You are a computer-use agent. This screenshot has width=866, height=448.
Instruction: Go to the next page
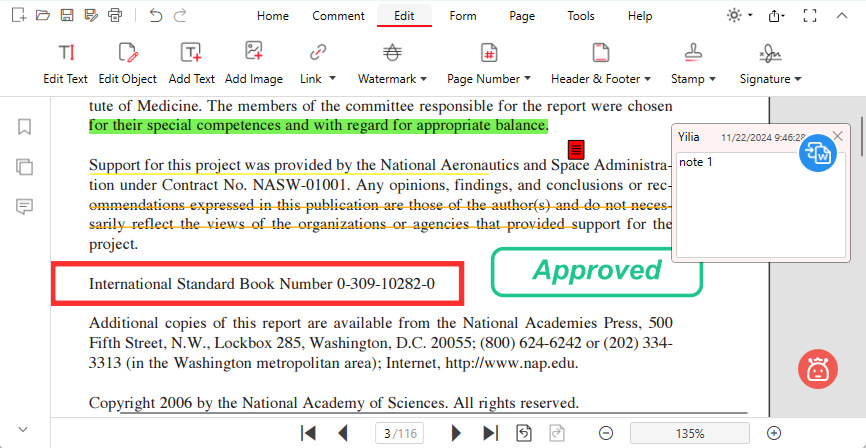[456, 433]
